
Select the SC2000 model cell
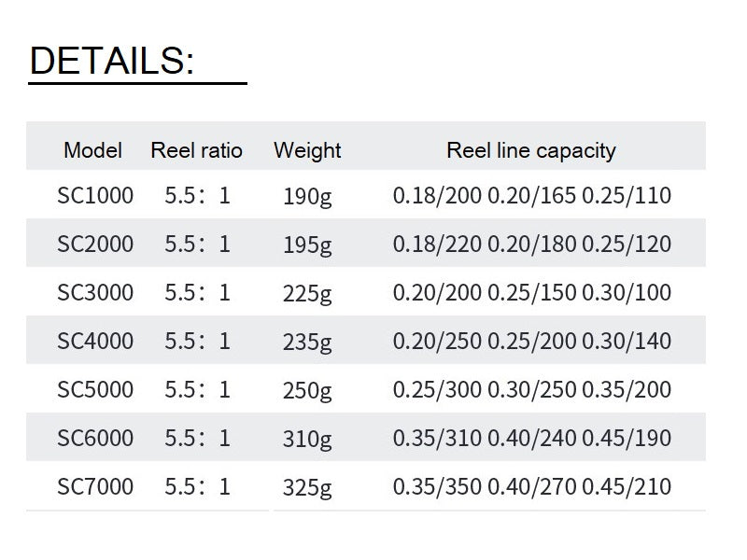[x=95, y=244]
